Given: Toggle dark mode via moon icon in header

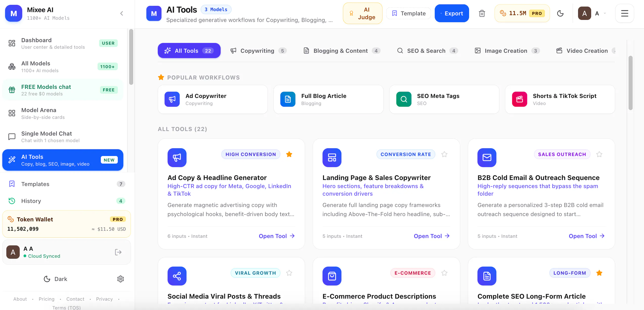Looking at the screenshot, I should click(x=560, y=13).
